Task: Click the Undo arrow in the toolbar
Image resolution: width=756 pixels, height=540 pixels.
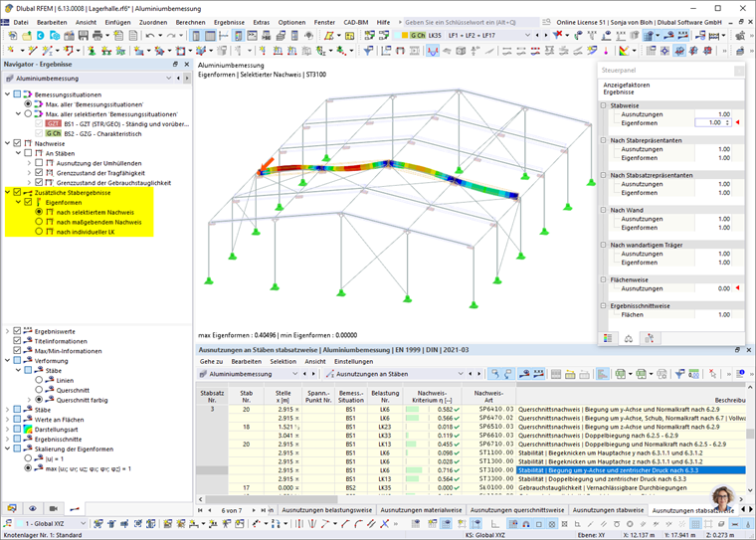Action: coord(151,36)
